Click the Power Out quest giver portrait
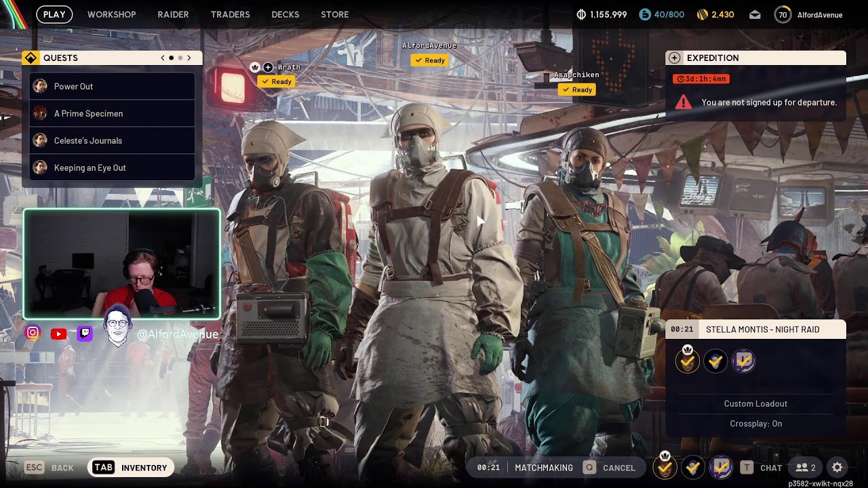Image resolution: width=868 pixels, height=488 pixels. click(x=40, y=86)
